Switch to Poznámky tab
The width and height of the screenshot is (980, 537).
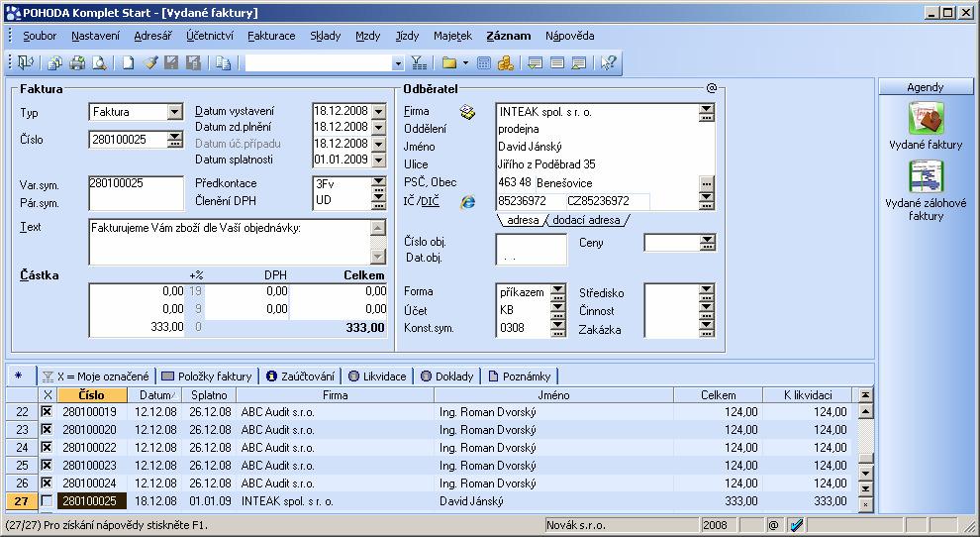[x=520, y=376]
